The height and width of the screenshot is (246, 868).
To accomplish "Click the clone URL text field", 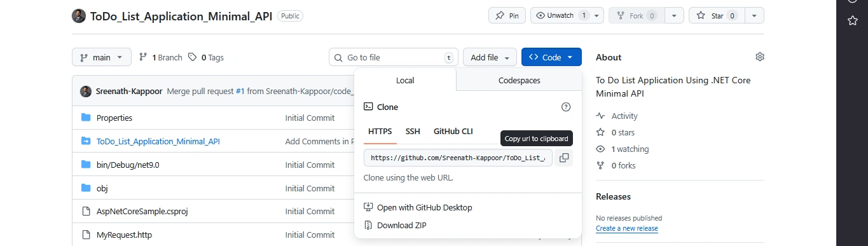I will [458, 158].
